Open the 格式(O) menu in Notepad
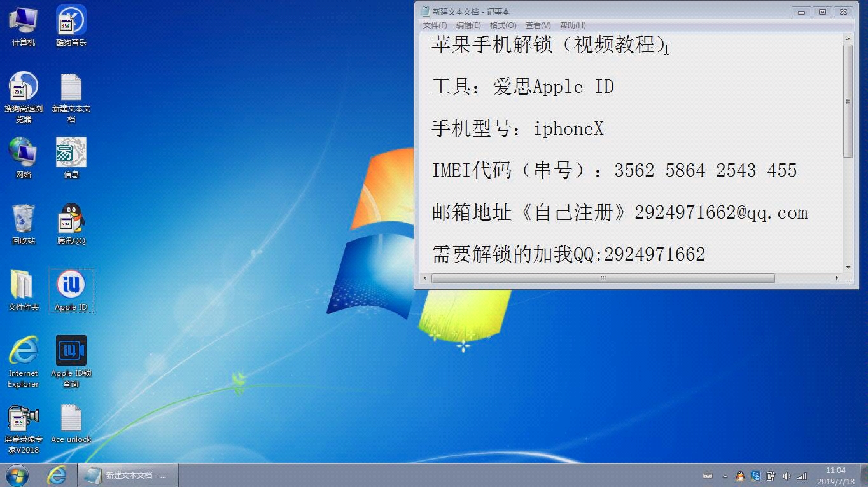Viewport: 868px width, 487px height. click(503, 25)
